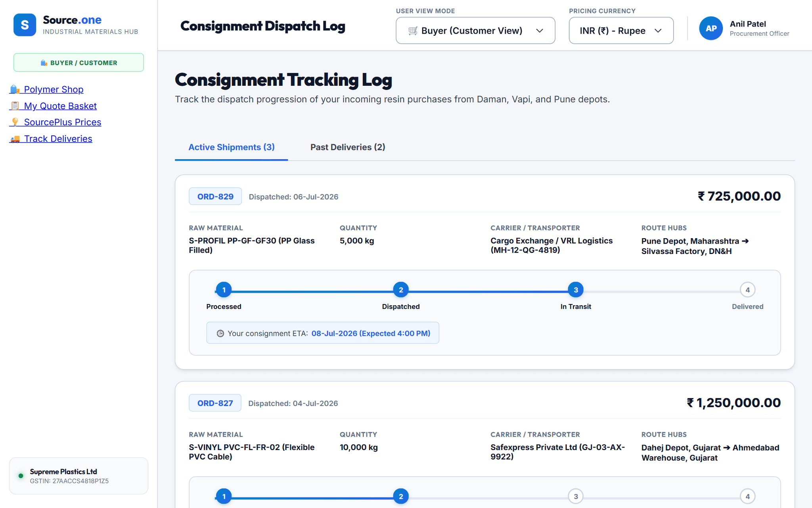Click the Source.one S logo icon

(25, 25)
